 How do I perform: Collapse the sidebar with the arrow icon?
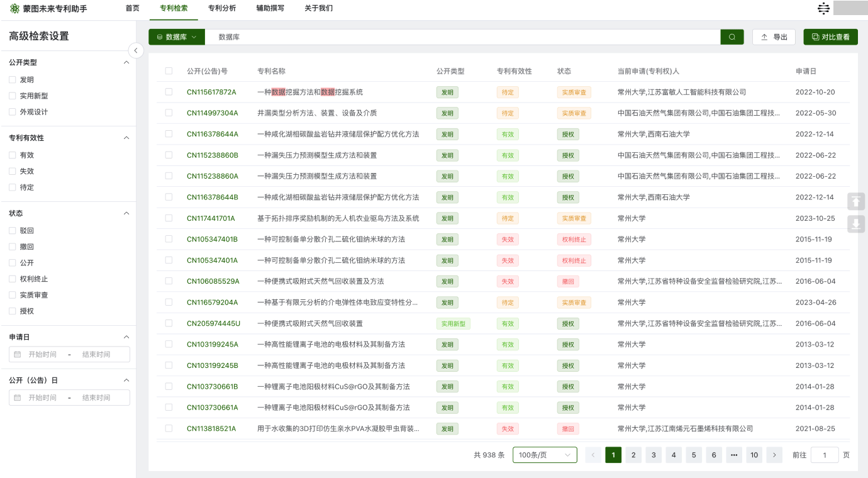[x=135, y=51]
